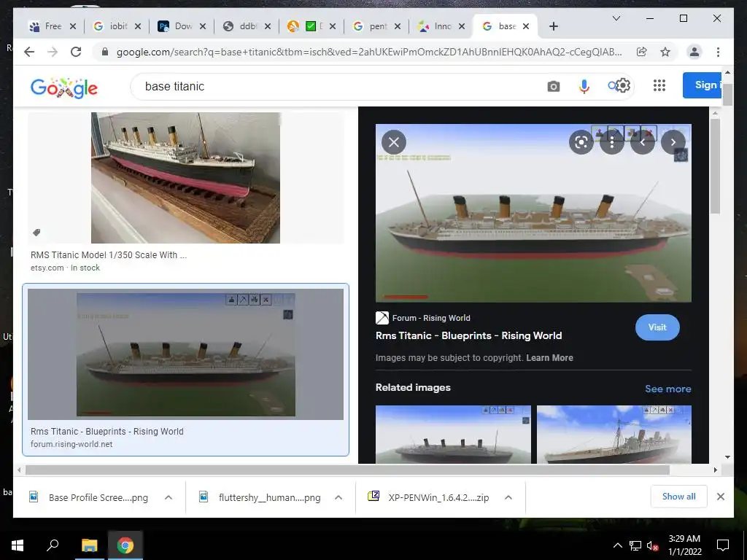Viewport: 747px width, 560px height.
Task: Click the Sign in button
Action: click(x=702, y=85)
